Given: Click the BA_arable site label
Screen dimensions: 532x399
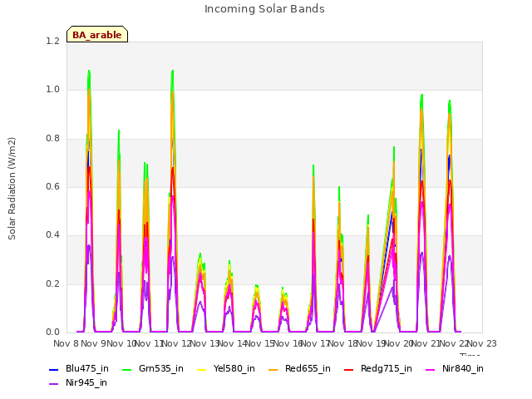Looking at the screenshot, I should (x=97, y=35).
